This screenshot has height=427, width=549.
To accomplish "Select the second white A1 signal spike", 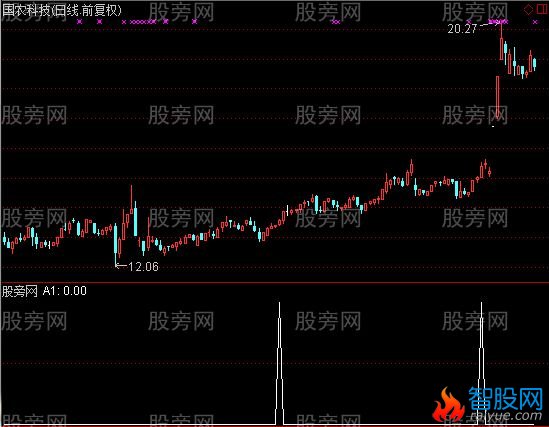I will point(481,363).
